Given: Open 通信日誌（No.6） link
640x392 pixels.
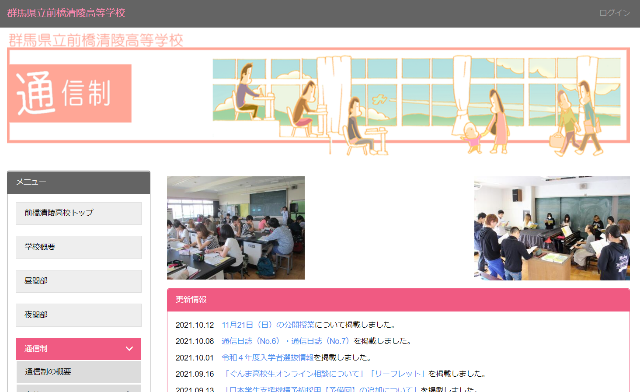Looking at the screenshot, I should (251, 341).
